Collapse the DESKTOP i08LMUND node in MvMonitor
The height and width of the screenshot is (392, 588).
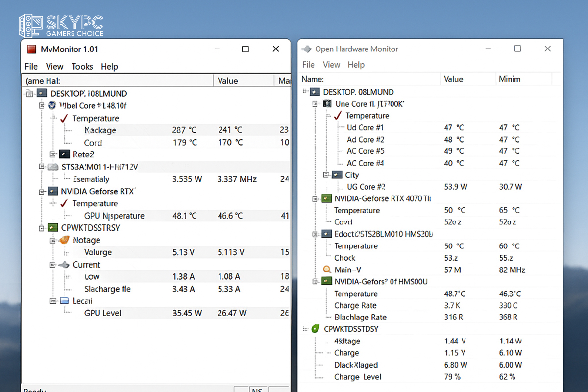(29, 93)
